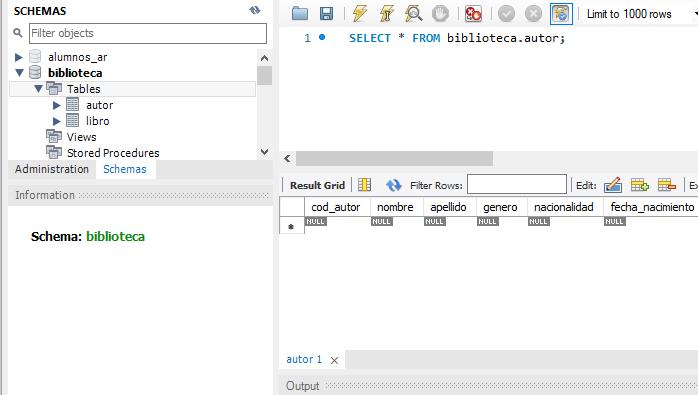Click the Filter objects search field
698x395 pixels.
pyautogui.click(x=148, y=33)
